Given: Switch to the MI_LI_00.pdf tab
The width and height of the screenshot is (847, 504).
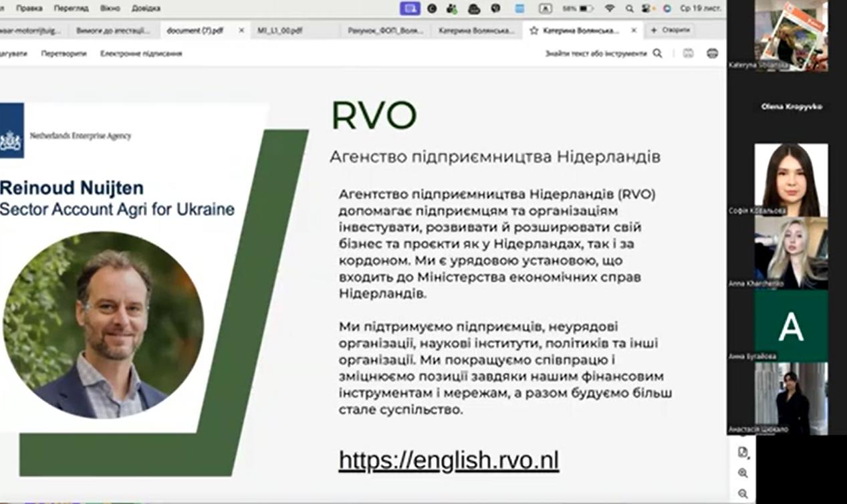Looking at the screenshot, I should coord(279,31).
